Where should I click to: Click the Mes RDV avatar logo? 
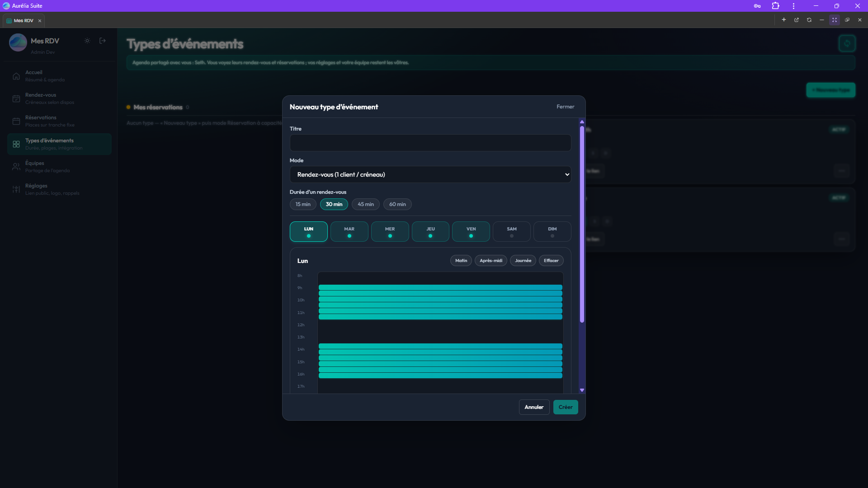tap(18, 42)
